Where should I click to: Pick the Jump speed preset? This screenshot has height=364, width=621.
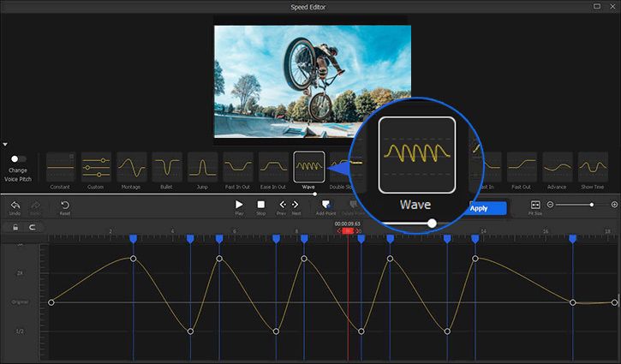click(x=202, y=166)
